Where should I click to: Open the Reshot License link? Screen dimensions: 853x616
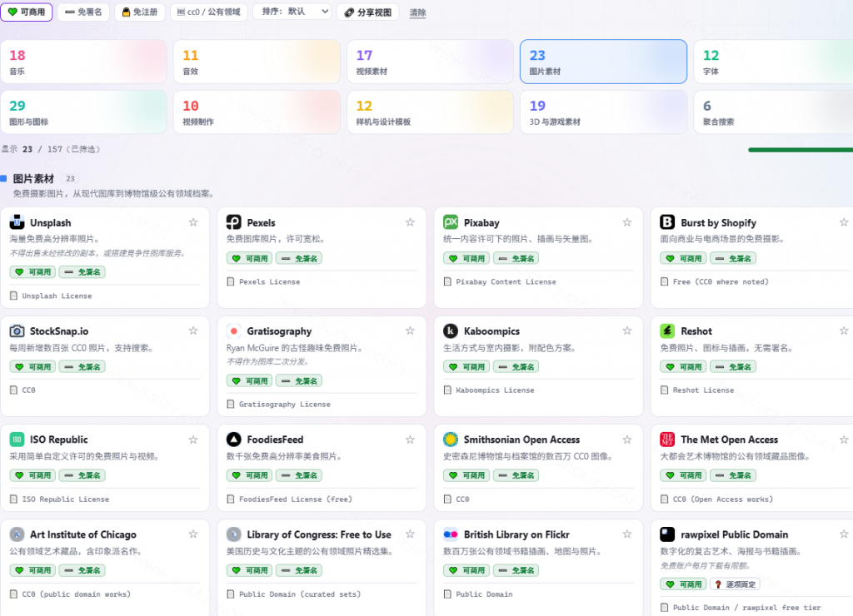coord(703,390)
